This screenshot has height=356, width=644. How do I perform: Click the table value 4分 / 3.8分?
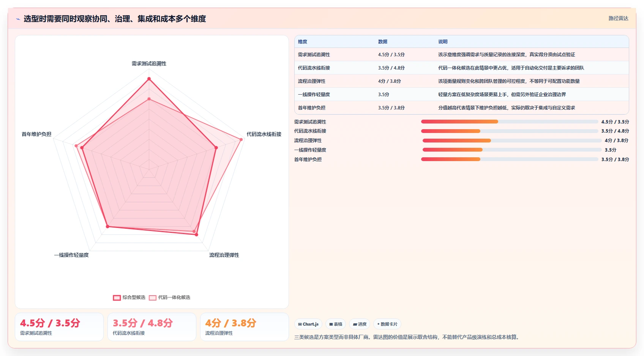[x=390, y=81]
